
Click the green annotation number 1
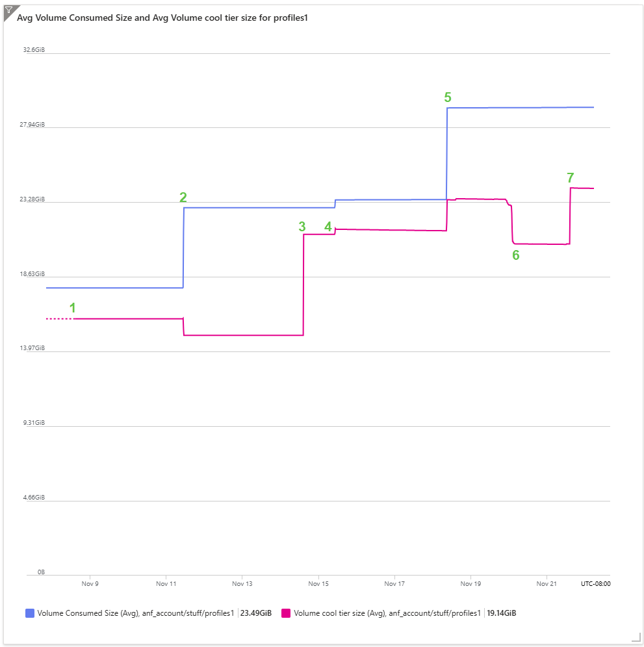click(x=73, y=308)
